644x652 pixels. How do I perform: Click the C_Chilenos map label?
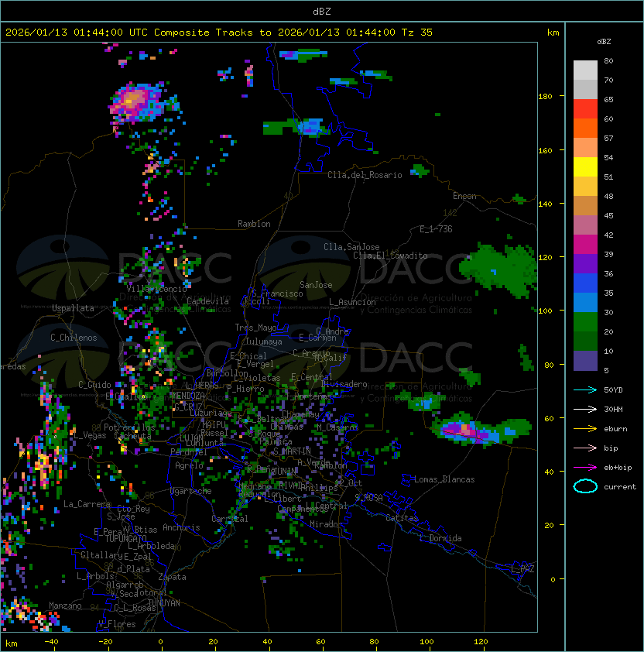coord(74,338)
